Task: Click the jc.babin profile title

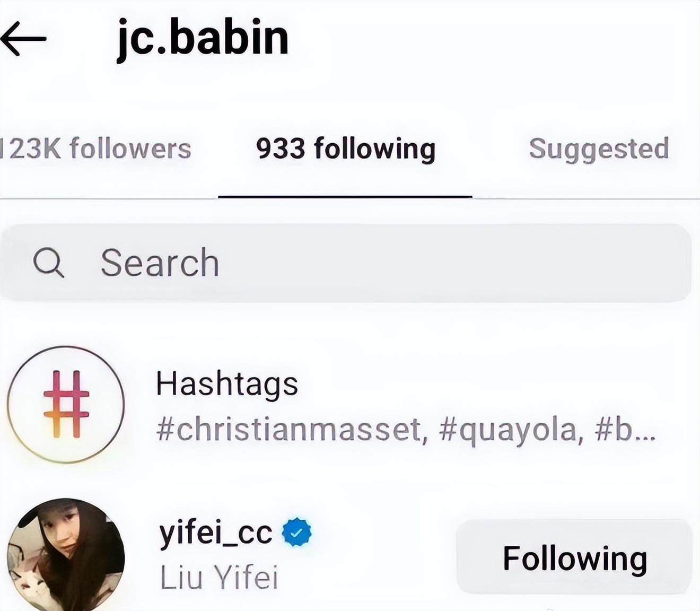Action: pos(203,38)
